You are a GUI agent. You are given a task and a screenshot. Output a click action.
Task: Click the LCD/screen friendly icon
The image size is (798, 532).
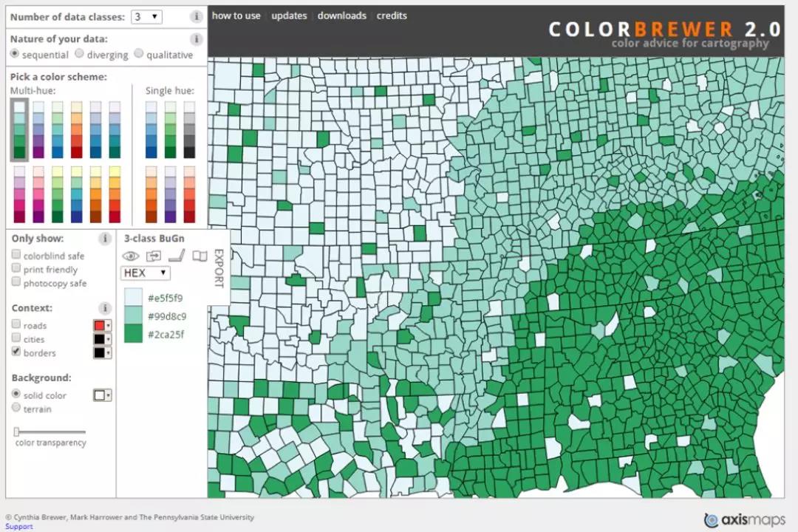(154, 256)
